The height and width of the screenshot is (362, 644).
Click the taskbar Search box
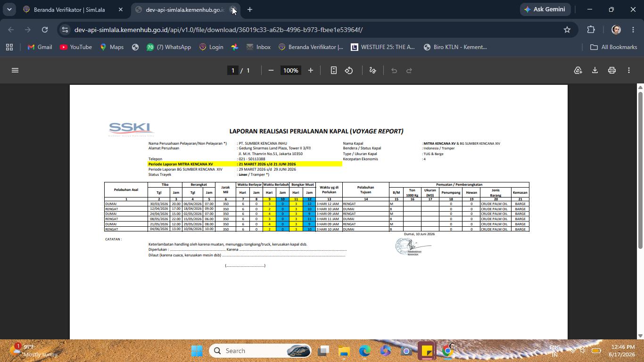(261, 351)
